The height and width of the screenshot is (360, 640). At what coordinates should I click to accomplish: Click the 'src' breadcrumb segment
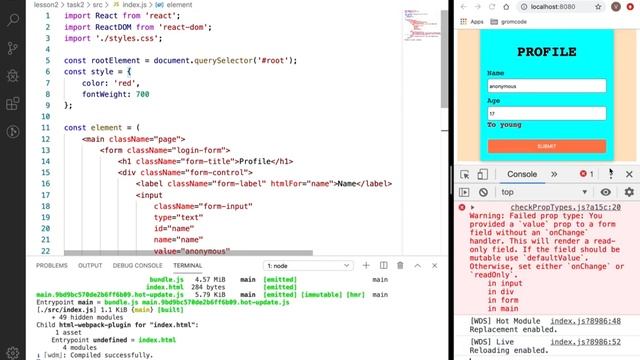coord(98,5)
